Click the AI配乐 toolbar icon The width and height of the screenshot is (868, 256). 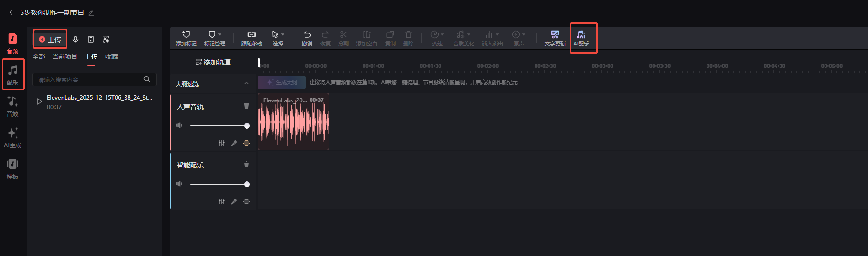pos(581,38)
